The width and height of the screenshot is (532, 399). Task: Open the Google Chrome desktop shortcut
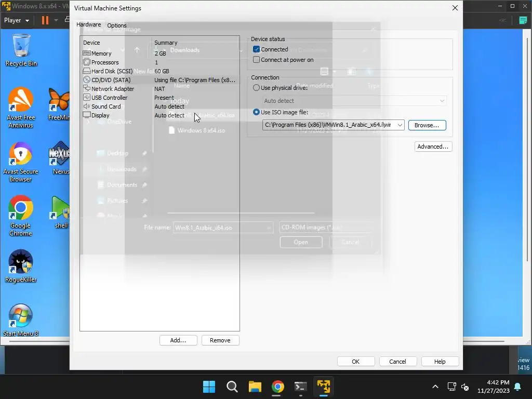click(x=20, y=216)
